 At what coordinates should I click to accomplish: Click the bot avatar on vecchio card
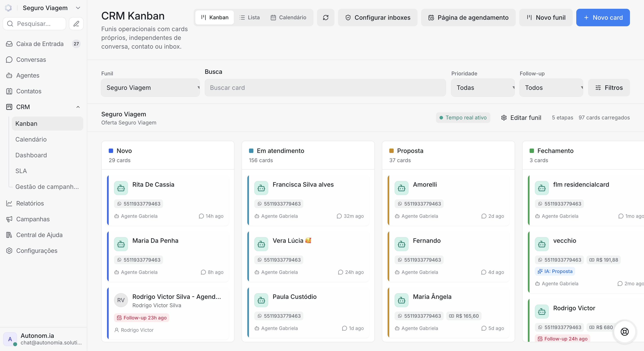(541, 244)
